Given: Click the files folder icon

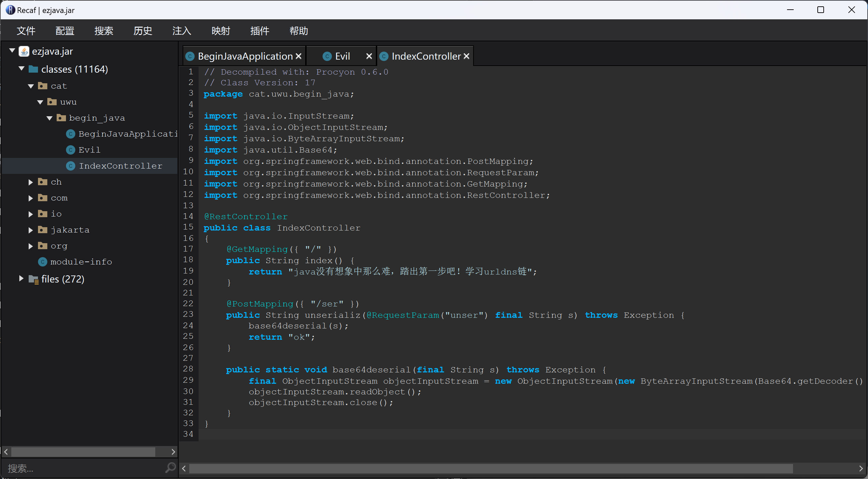Looking at the screenshot, I should pos(33,279).
